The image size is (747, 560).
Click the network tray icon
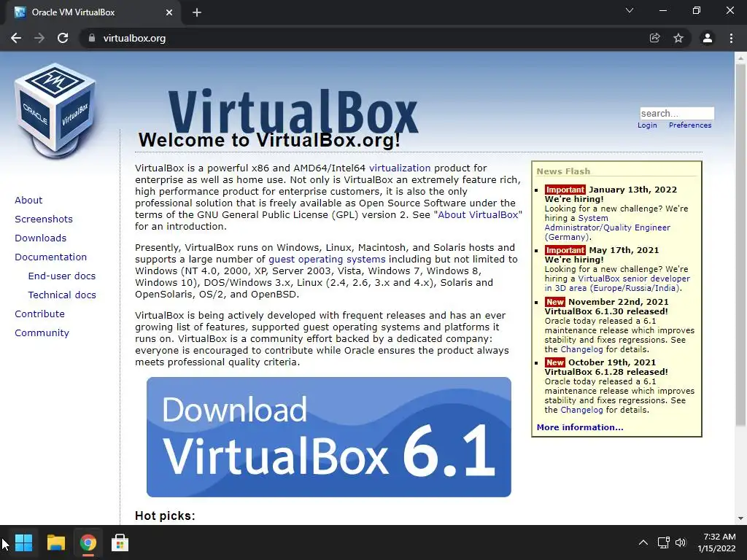click(x=663, y=542)
